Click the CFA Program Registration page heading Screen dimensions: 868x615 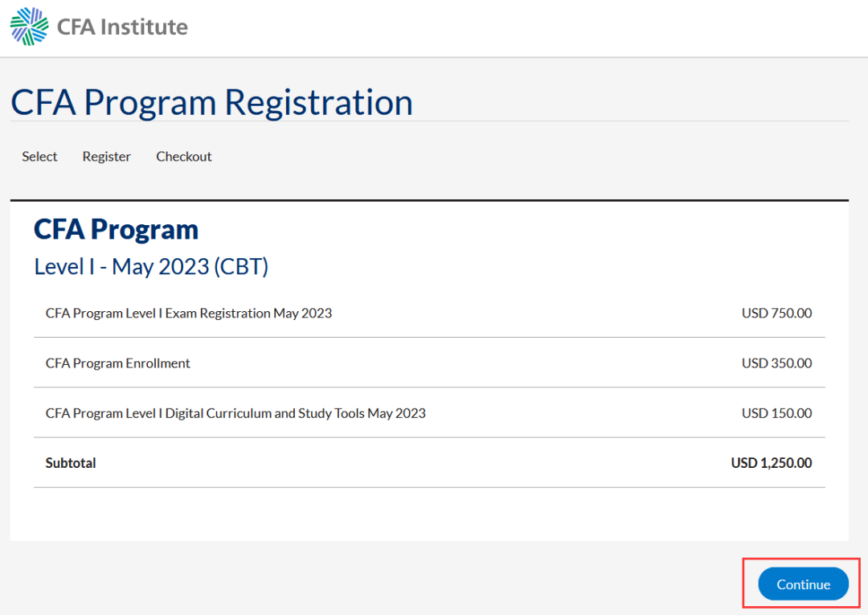(x=211, y=102)
